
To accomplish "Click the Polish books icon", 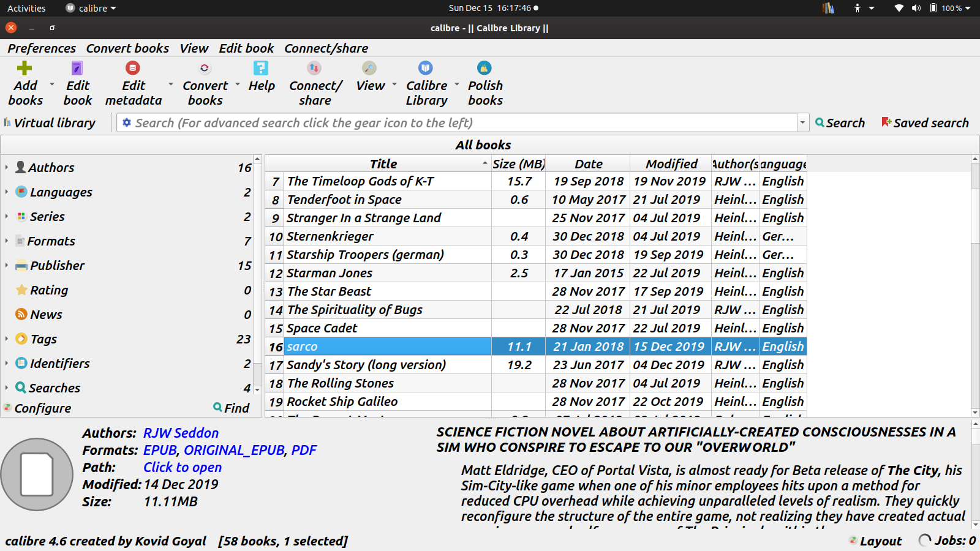I will click(x=484, y=68).
